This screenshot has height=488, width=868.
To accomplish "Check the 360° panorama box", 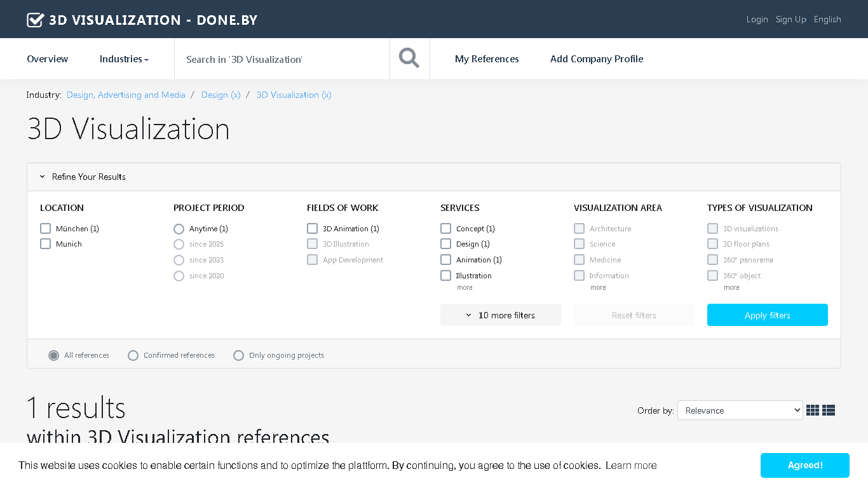I will (x=712, y=259).
